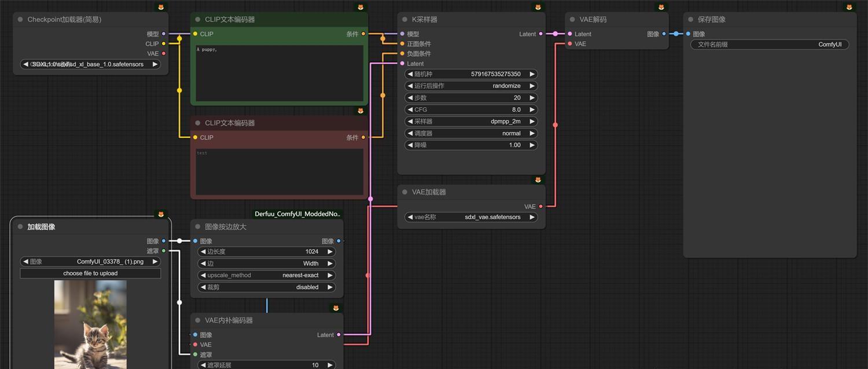Increase 边长度 with its right arrow

point(330,251)
